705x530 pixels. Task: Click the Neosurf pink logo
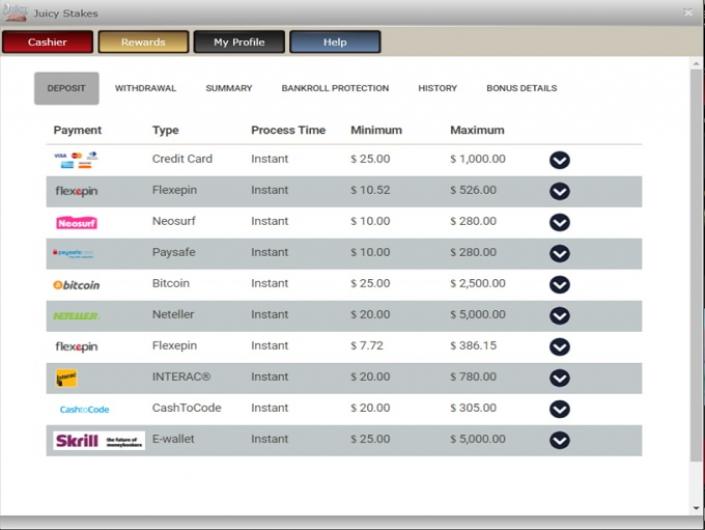click(77, 223)
